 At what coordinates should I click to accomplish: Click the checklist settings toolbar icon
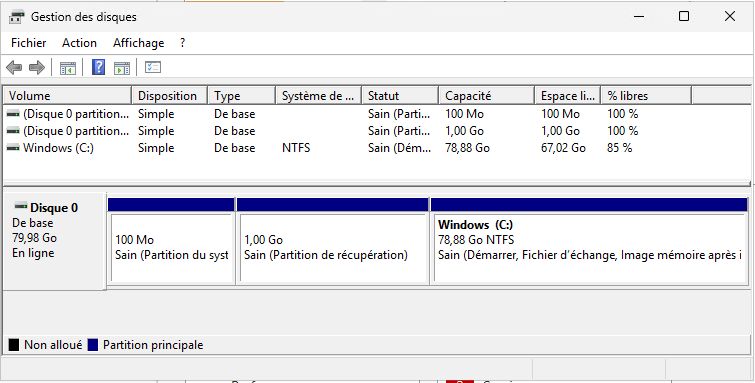tap(153, 67)
